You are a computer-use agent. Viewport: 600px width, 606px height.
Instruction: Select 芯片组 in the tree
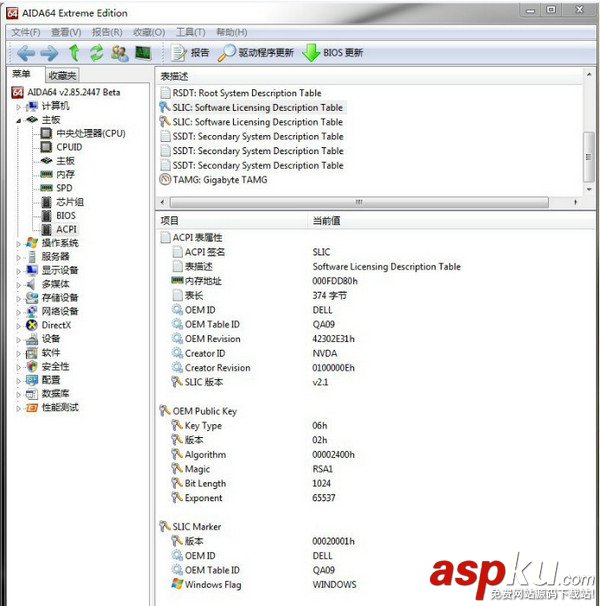62,202
